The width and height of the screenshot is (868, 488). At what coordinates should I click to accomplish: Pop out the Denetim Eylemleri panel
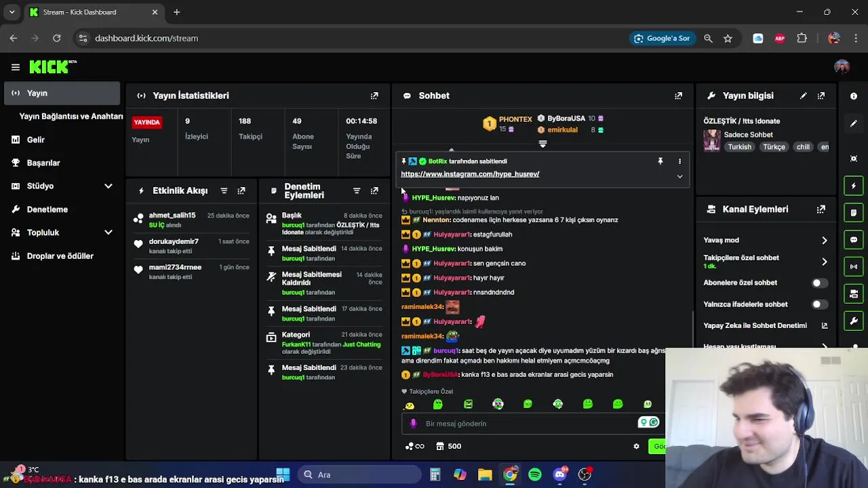374,191
